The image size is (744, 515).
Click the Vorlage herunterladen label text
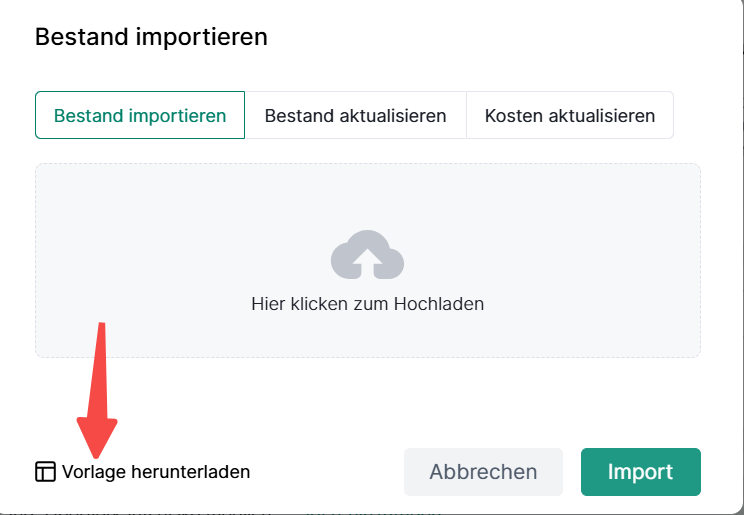coord(155,472)
